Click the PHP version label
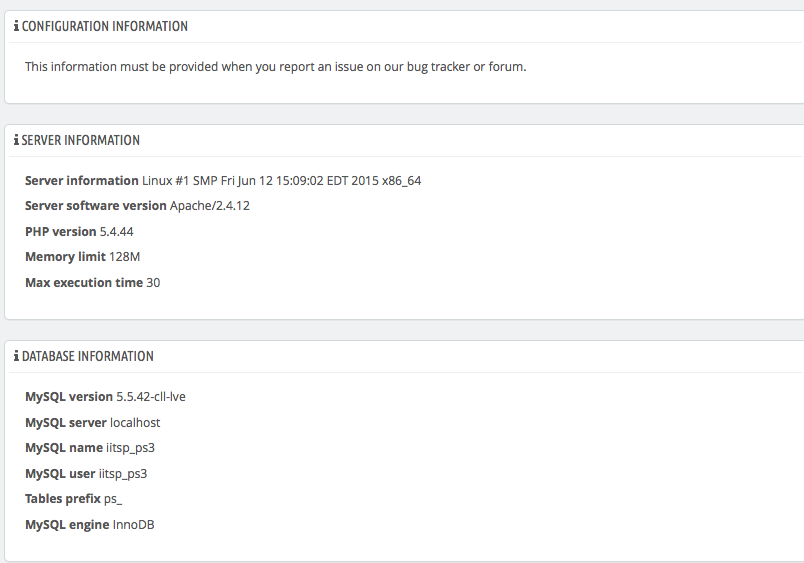Image resolution: width=804 pixels, height=563 pixels. tap(60, 232)
